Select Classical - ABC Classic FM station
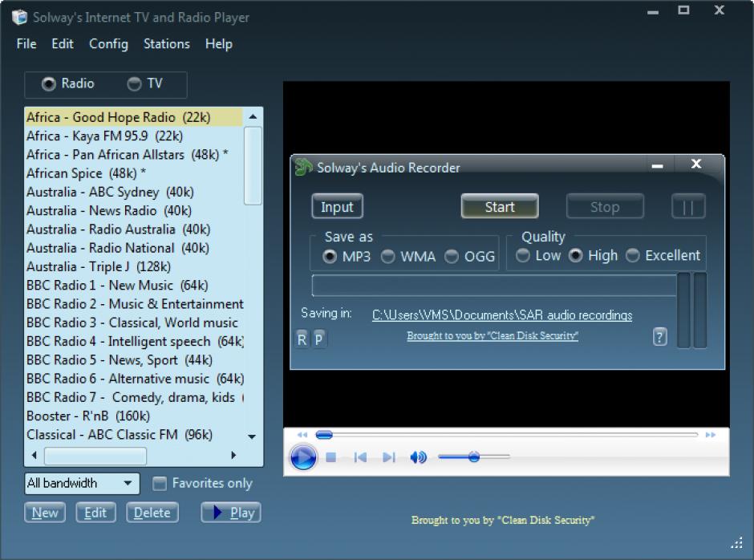 coord(134,435)
